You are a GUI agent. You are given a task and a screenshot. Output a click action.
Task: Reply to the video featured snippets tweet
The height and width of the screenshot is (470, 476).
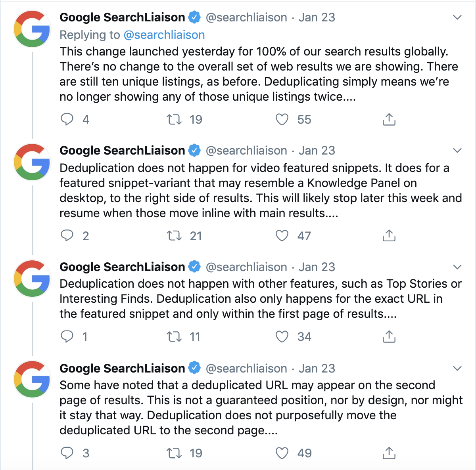click(67, 236)
